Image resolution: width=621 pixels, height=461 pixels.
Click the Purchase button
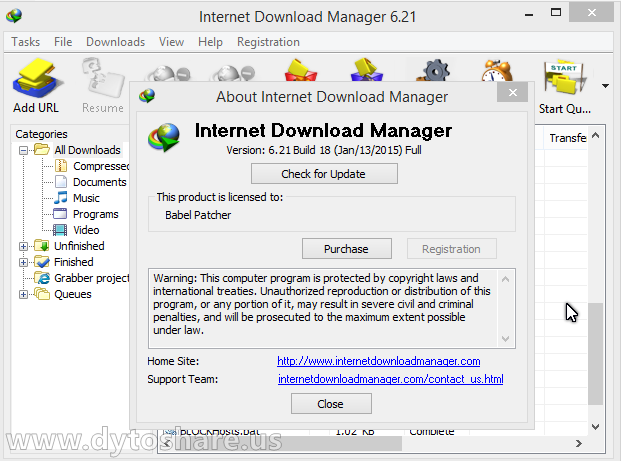(x=347, y=249)
